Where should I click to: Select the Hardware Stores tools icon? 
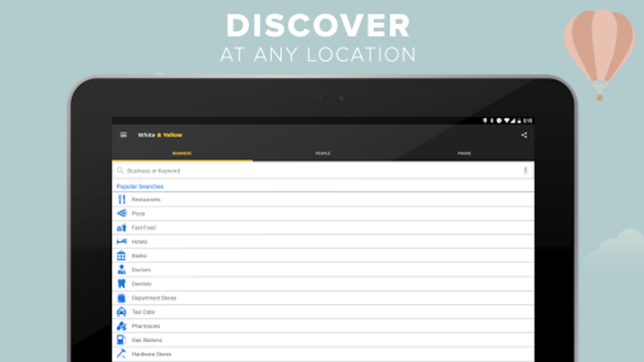coord(121,354)
